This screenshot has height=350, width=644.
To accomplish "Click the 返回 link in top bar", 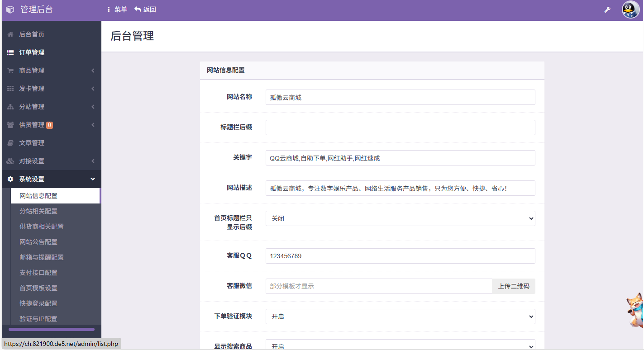I will point(145,9).
